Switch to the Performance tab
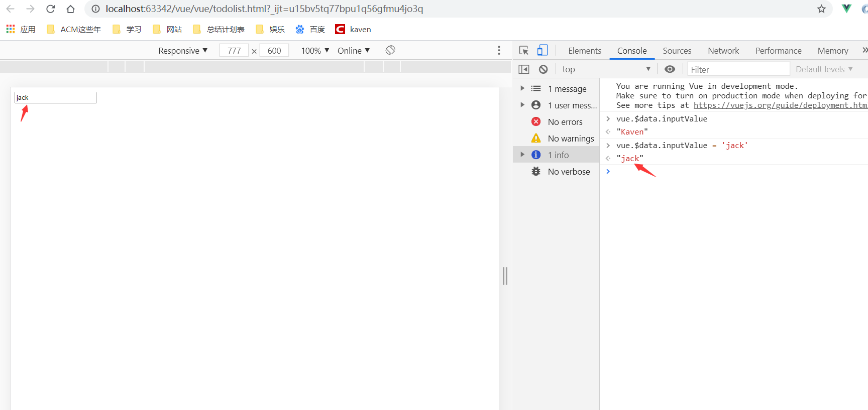Image resolution: width=868 pixels, height=410 pixels. tap(779, 51)
